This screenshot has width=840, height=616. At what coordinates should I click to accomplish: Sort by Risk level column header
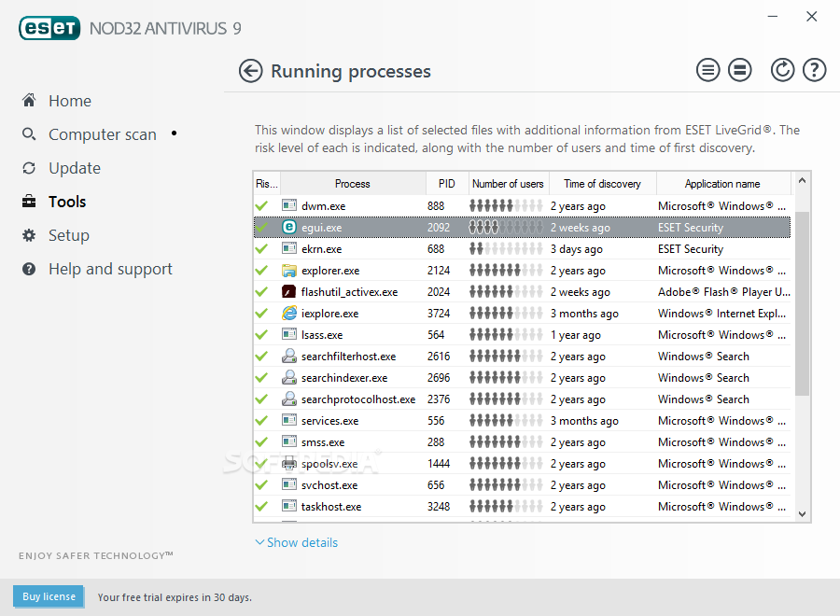pyautogui.click(x=267, y=184)
